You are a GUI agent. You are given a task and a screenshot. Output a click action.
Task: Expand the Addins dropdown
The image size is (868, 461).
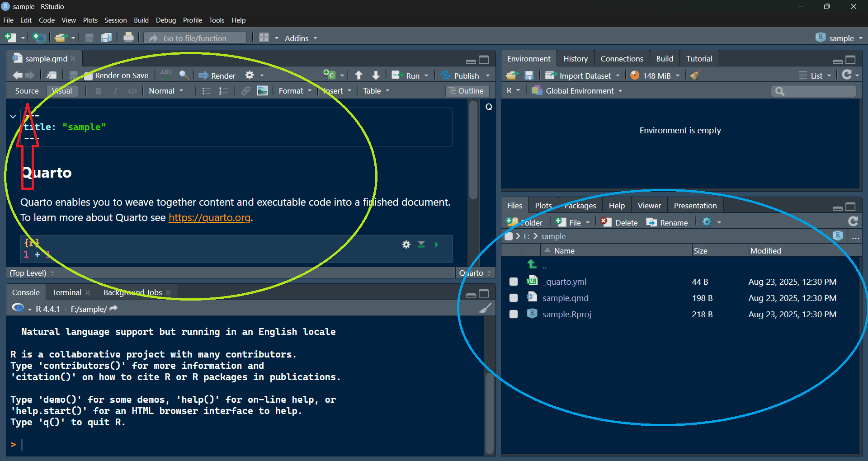point(301,38)
